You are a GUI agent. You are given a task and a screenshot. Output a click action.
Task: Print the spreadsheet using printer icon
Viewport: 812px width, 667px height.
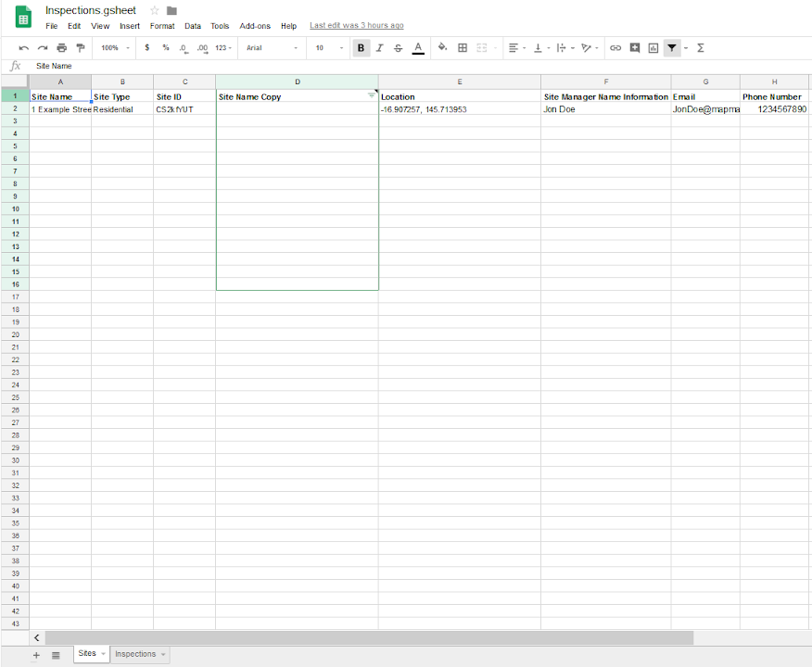click(61, 48)
